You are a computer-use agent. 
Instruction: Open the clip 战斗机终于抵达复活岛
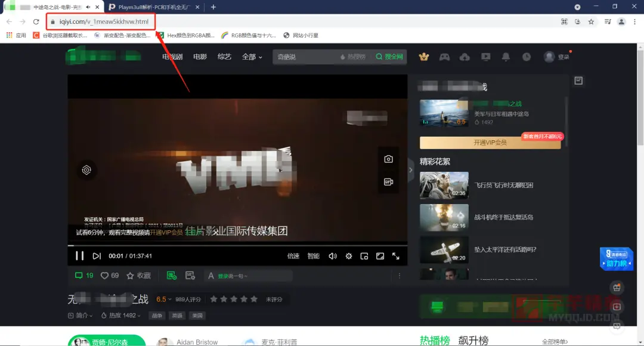point(503,217)
